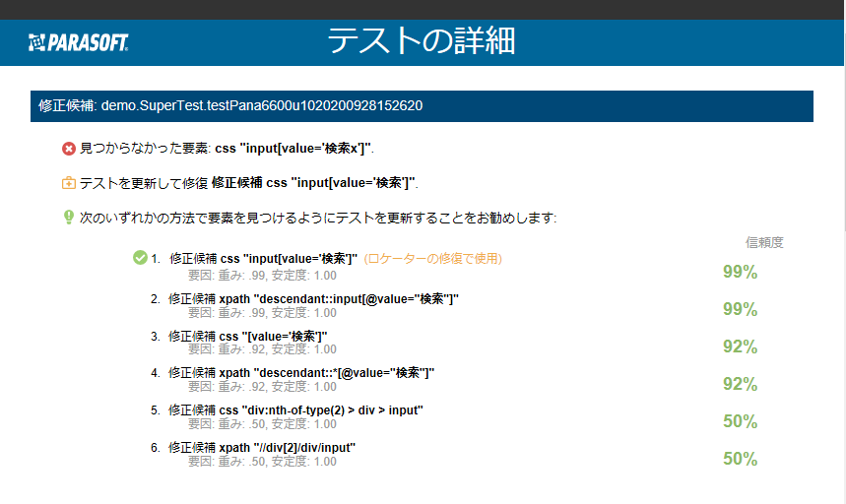Click the 92% confidence value of candidate 3
Image resolution: width=846 pixels, height=504 pixels.
click(x=741, y=346)
